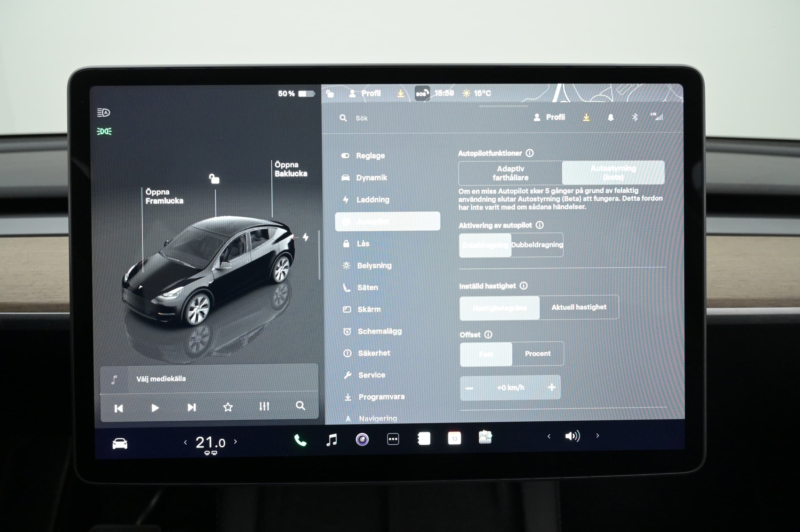
Task: Launch the dashcam camera app
Action: (362, 439)
